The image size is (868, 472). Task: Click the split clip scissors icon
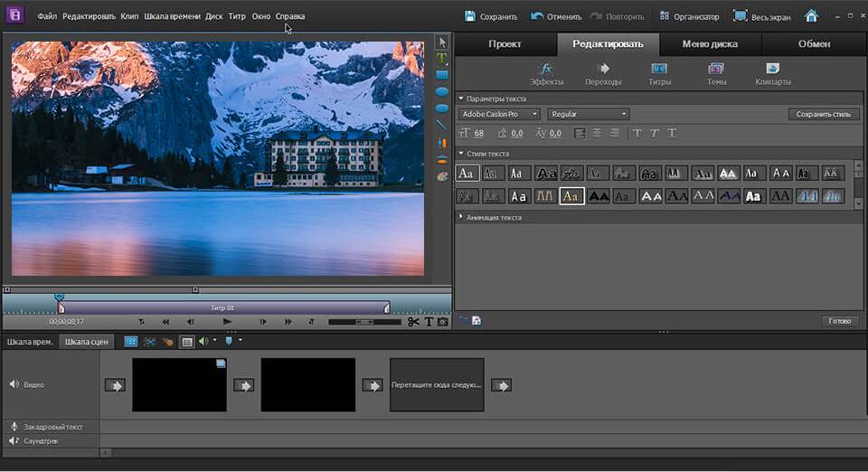413,322
